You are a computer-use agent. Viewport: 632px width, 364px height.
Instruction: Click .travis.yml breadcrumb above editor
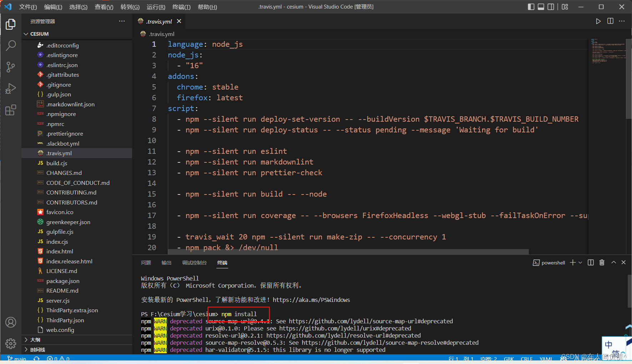coord(157,34)
